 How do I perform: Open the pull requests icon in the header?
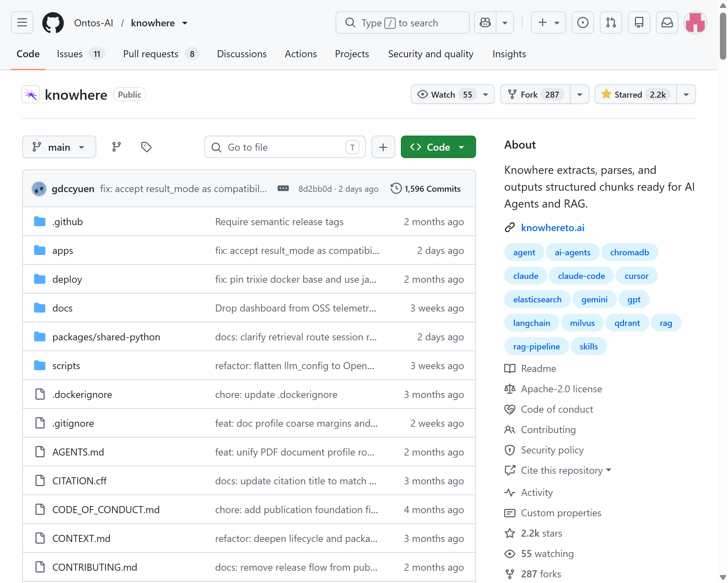point(611,23)
